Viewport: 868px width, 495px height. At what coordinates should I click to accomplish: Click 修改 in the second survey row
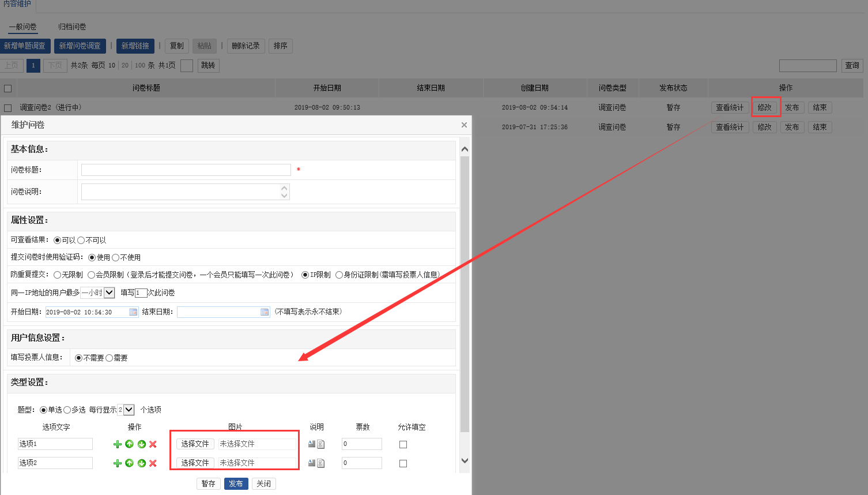click(x=765, y=127)
